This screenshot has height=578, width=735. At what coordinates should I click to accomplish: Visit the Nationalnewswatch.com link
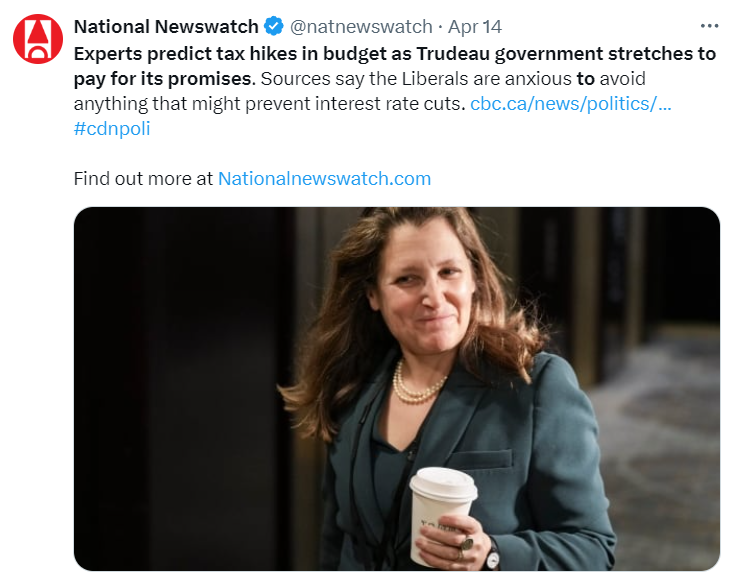pyautogui.click(x=324, y=179)
